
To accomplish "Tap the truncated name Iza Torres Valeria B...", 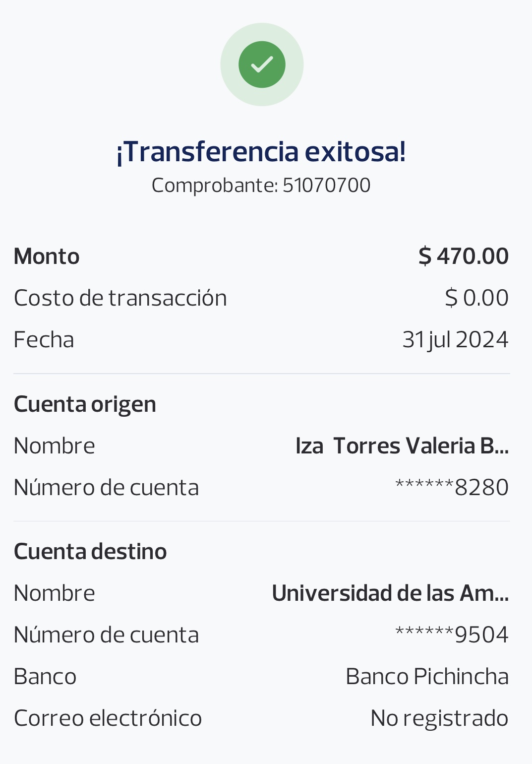I will coord(402,446).
